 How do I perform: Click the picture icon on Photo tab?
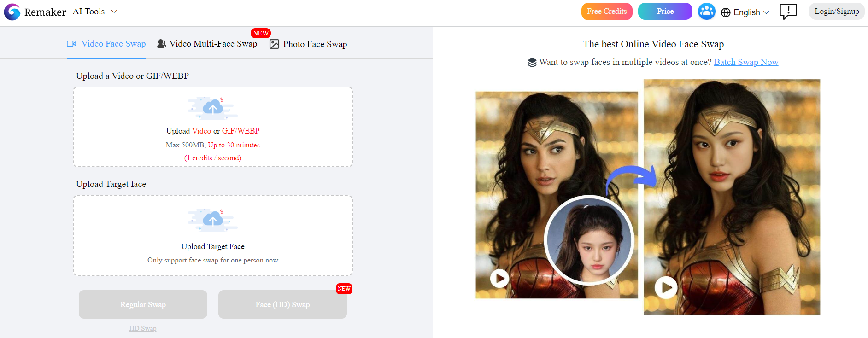[274, 44]
